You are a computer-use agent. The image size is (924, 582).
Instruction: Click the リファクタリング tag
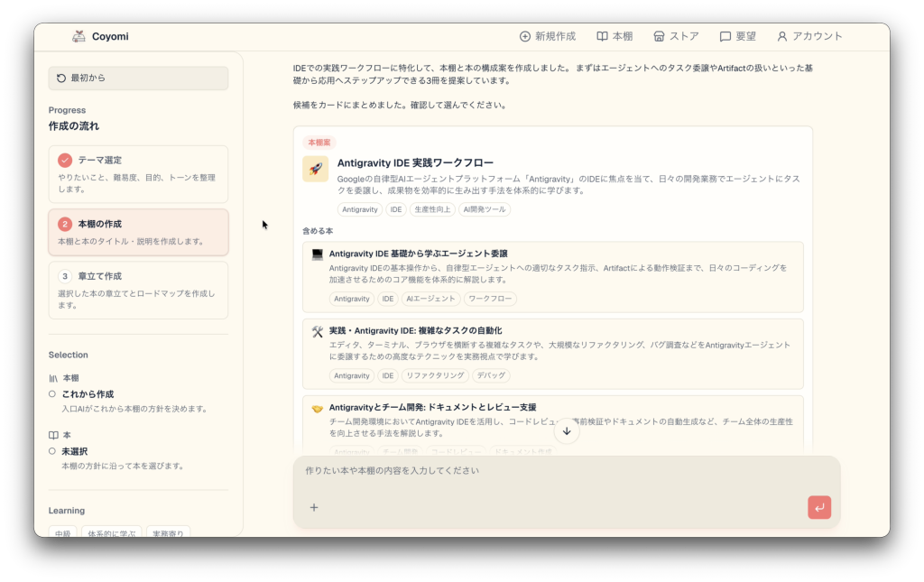coord(436,376)
